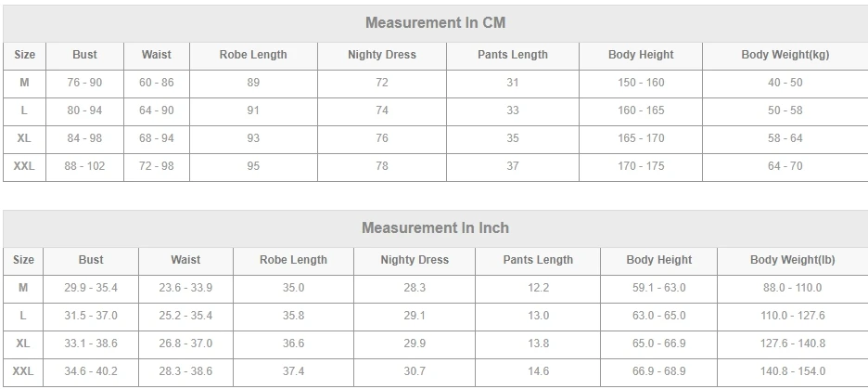Select the robe length value 35.8
The width and height of the screenshot is (868, 389).
293,316
